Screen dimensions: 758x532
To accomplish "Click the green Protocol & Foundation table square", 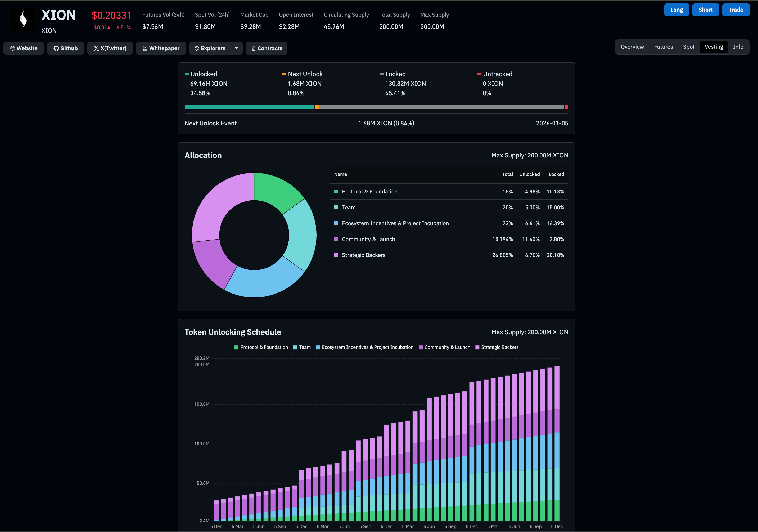I will click(x=336, y=192).
